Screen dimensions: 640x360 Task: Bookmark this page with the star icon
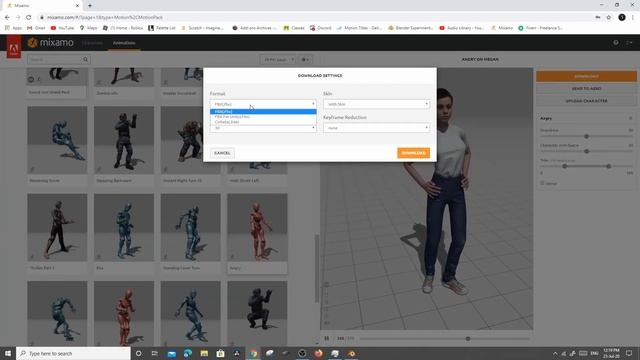pyautogui.click(x=609, y=17)
